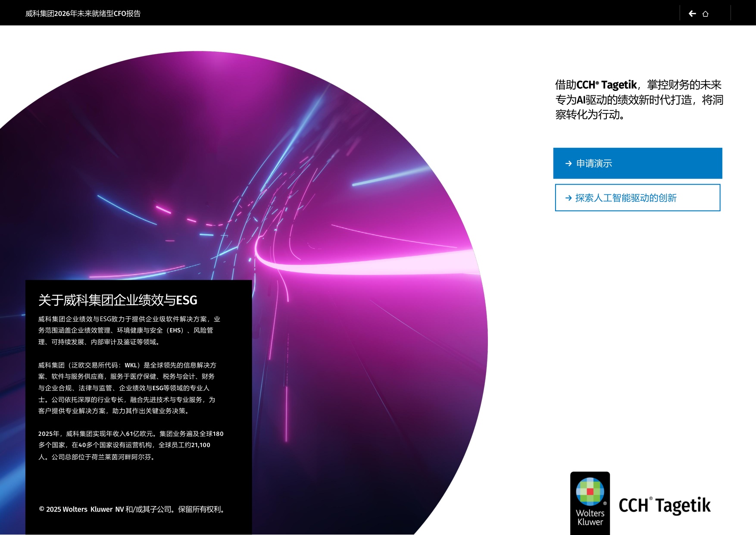The height and width of the screenshot is (535, 756).
Task: Click the heading 关于威科集团企业绩效与ESG
Action: click(x=118, y=300)
